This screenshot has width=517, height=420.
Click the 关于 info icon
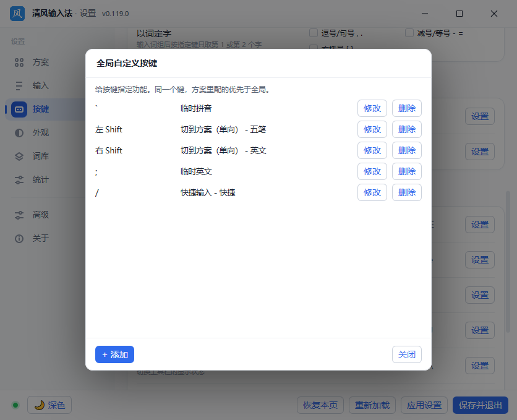click(19, 238)
